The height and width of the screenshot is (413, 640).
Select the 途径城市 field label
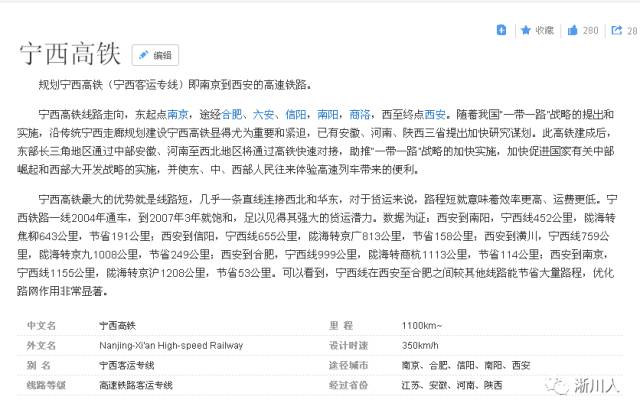click(349, 365)
